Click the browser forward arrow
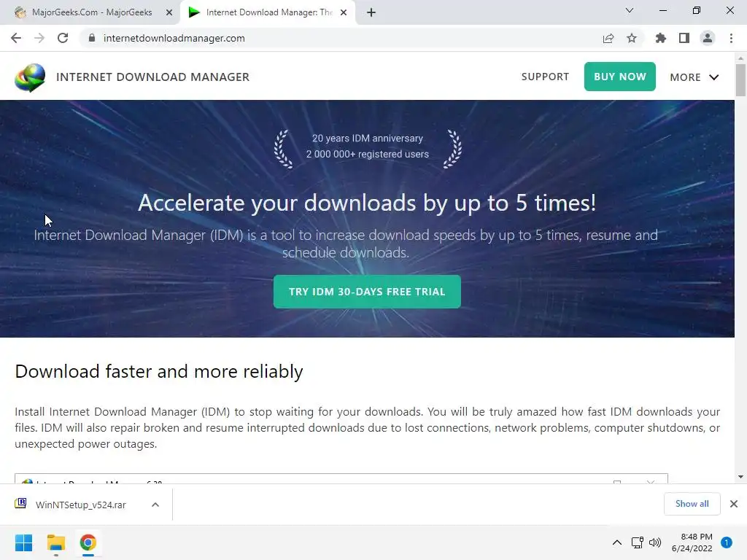The width and height of the screenshot is (747, 560). click(39, 38)
